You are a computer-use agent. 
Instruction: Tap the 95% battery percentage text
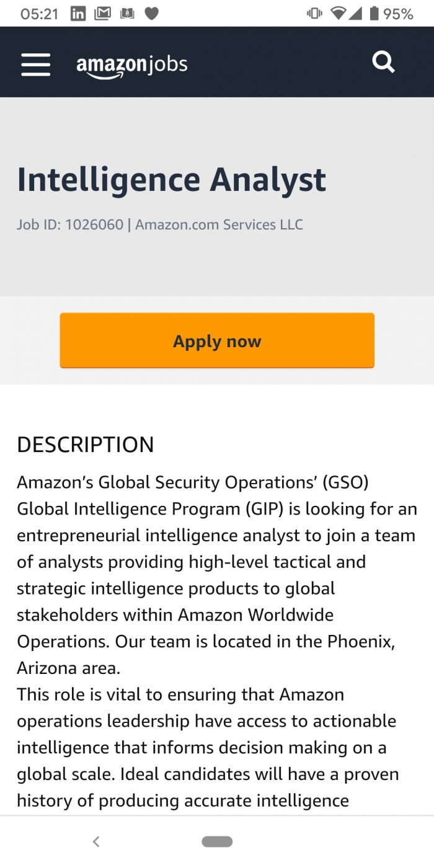pos(398,14)
